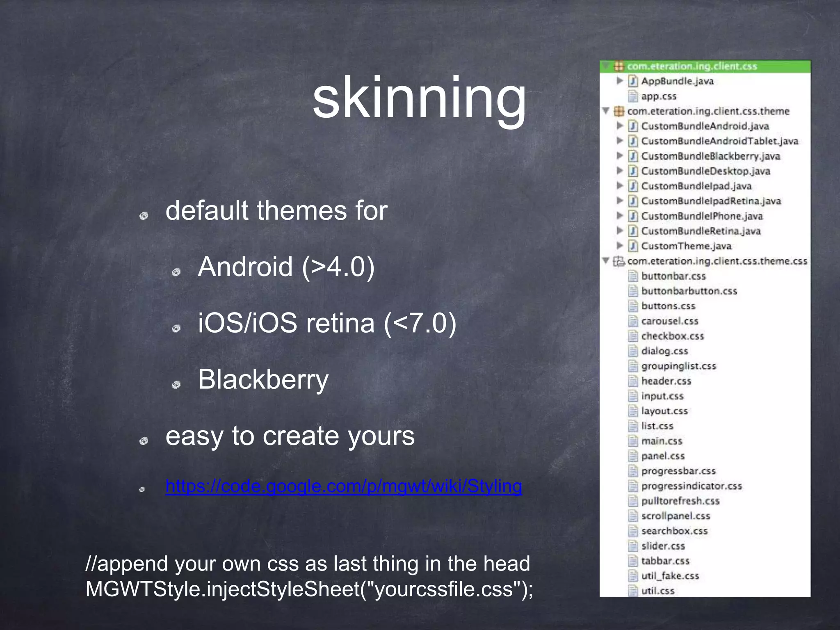The image size is (840, 630).
Task: Click the pulltorefresh.css file icon
Action: [x=633, y=501]
